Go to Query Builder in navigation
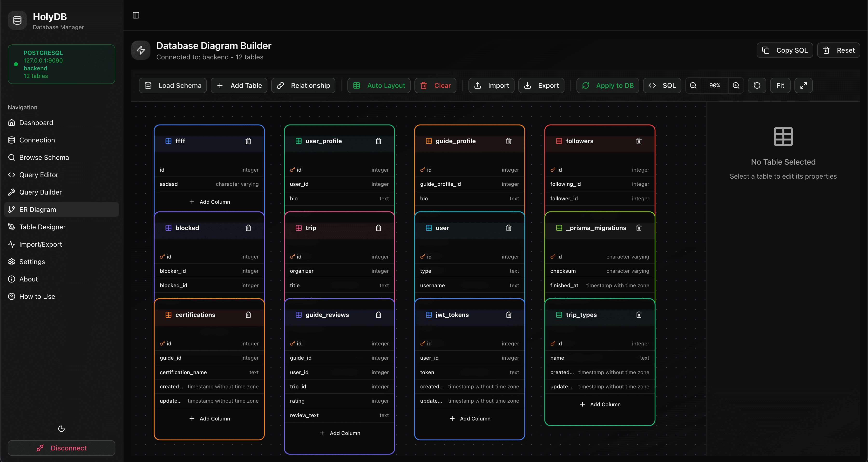868x462 pixels. pyautogui.click(x=41, y=192)
